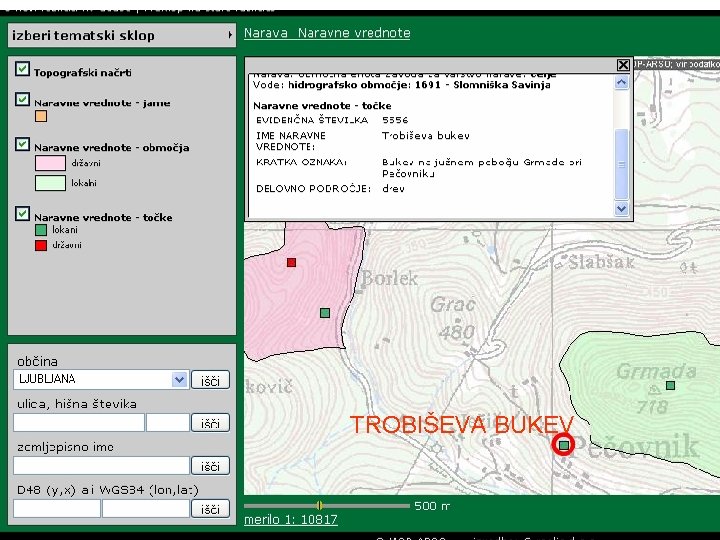Click the jame orange legend swatch
This screenshot has width=720, height=540.
(41, 116)
